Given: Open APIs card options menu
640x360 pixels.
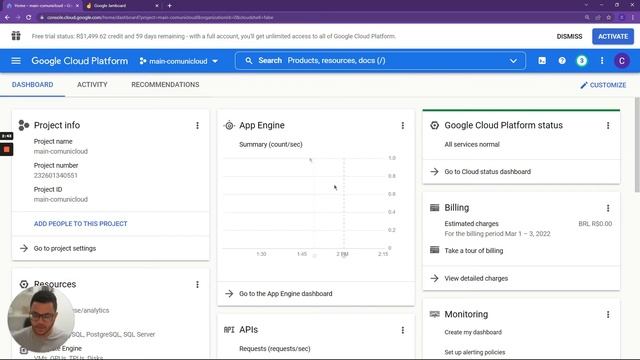Looking at the screenshot, I should (x=403, y=330).
